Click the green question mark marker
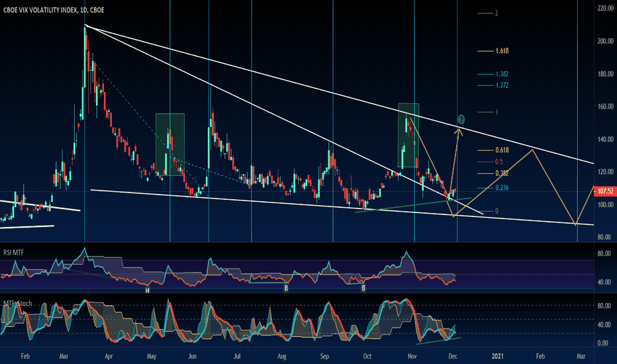Viewport: 617px width, 364px height. (461, 119)
